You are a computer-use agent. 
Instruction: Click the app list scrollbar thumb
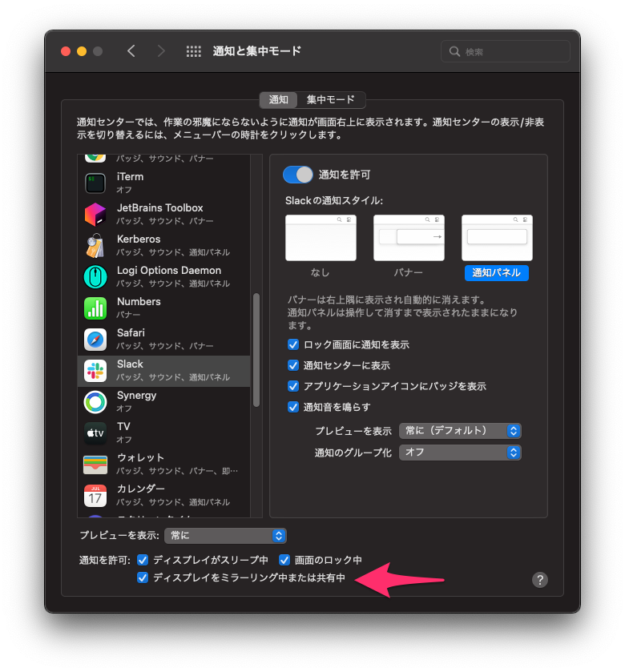[256, 350]
